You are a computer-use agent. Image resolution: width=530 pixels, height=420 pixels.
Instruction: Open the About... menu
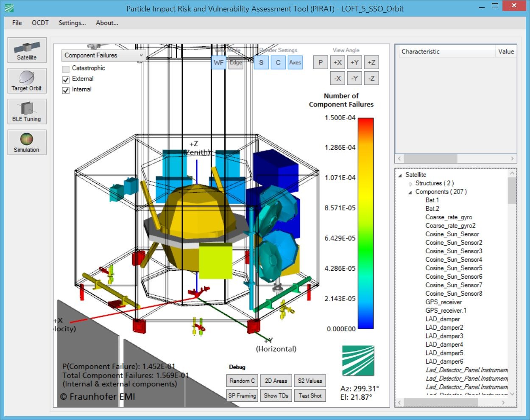(x=107, y=23)
